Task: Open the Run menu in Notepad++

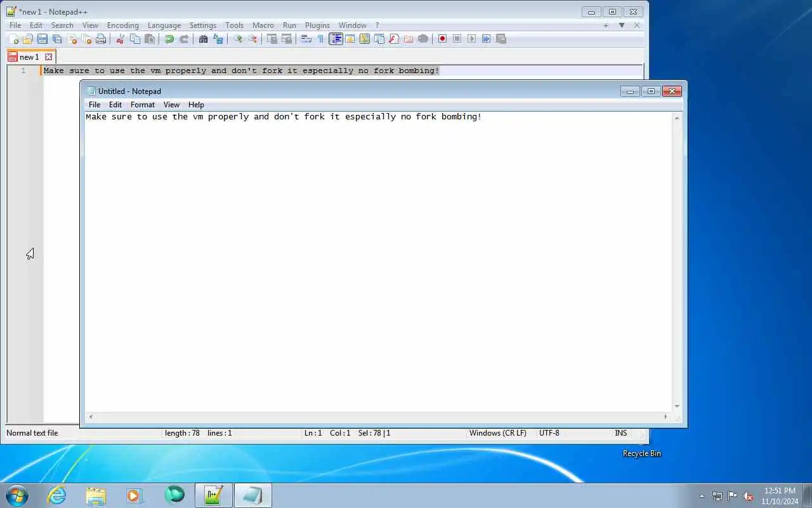Action: tap(289, 25)
